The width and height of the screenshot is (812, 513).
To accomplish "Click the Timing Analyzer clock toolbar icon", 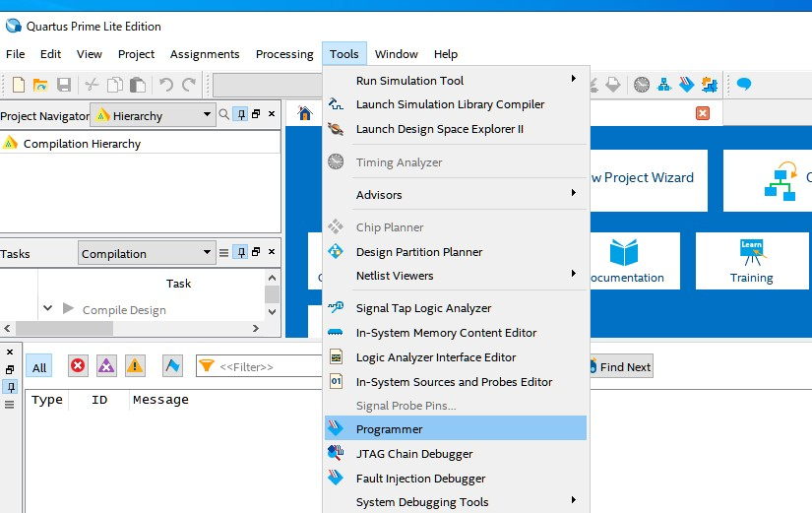I will point(642,85).
